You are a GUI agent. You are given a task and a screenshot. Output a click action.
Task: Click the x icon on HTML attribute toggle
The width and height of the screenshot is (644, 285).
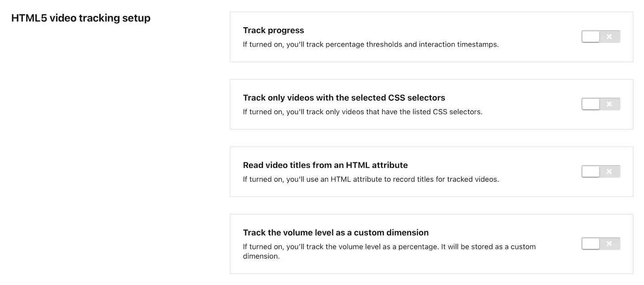click(x=609, y=171)
